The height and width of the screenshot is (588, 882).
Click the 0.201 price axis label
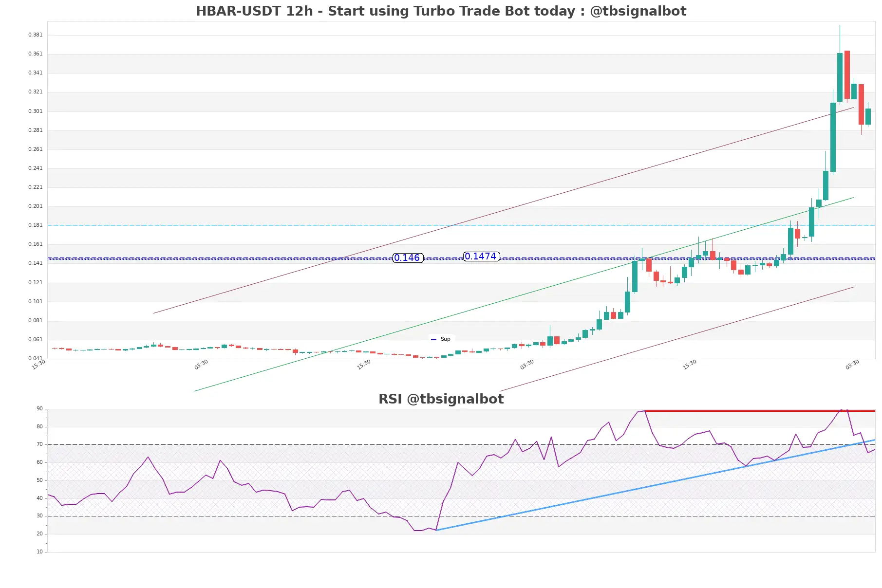[35, 206]
